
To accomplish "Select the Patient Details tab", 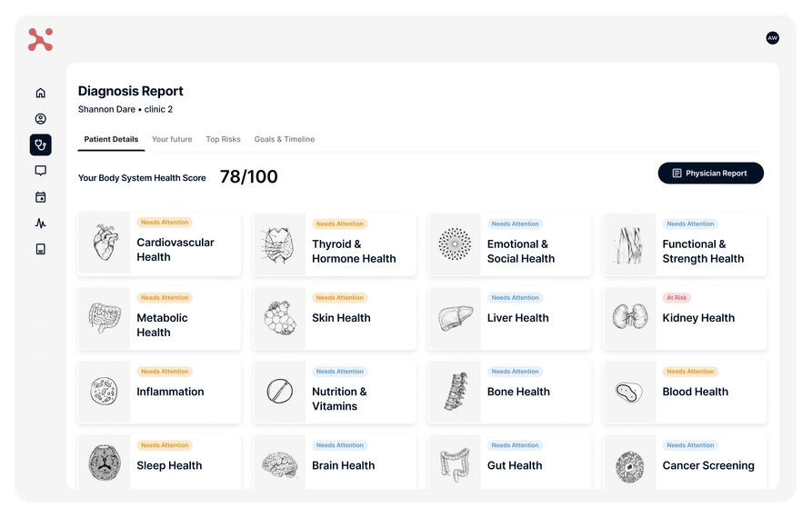I will tap(111, 139).
